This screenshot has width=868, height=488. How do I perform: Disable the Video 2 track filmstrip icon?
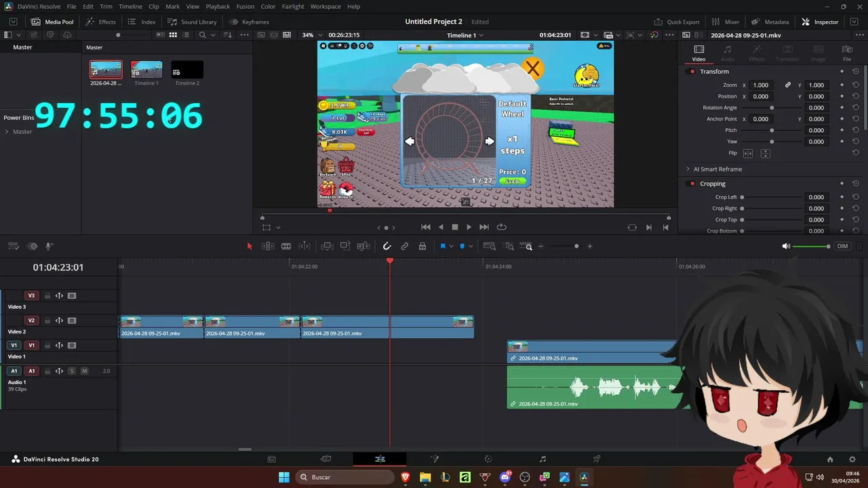point(72,321)
